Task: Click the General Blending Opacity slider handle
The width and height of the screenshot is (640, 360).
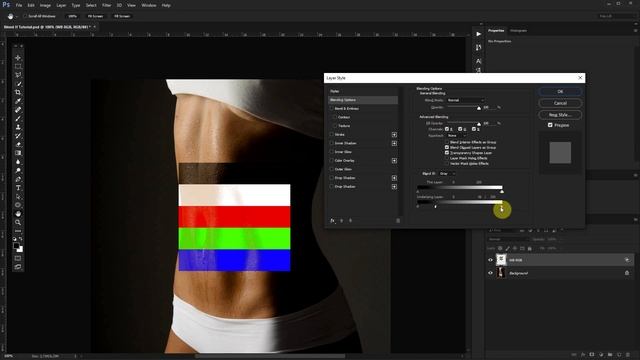Action: click(x=479, y=108)
